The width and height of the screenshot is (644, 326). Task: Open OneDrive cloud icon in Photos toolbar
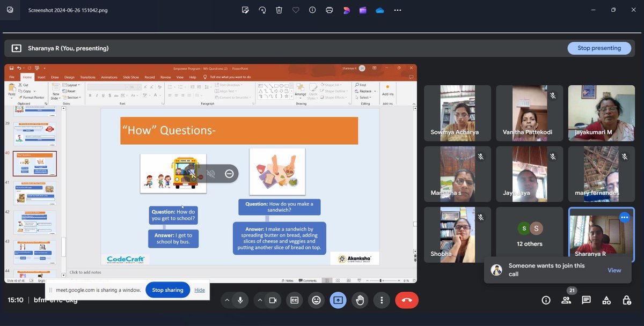pyautogui.click(x=380, y=10)
